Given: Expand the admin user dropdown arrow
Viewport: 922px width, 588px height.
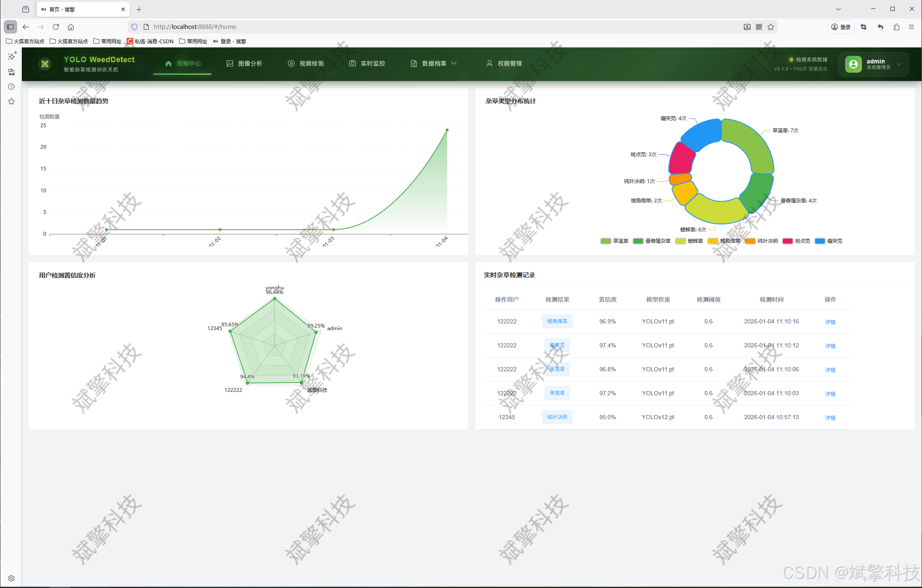Looking at the screenshot, I should pos(899,64).
